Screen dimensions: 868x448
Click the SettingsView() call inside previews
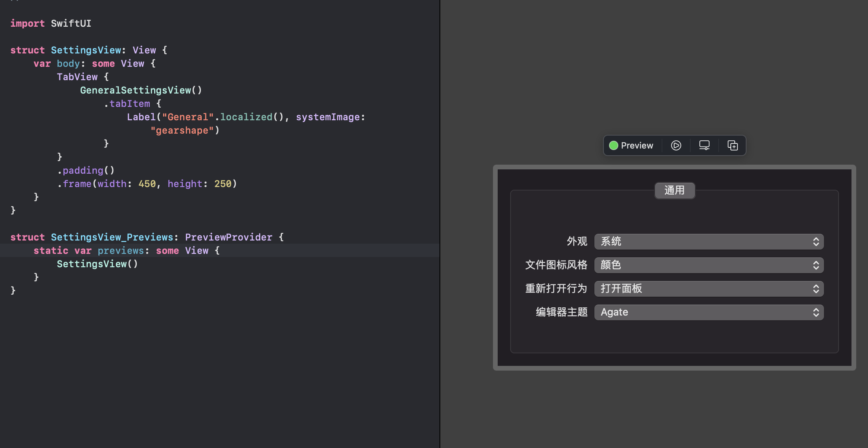coord(97,264)
